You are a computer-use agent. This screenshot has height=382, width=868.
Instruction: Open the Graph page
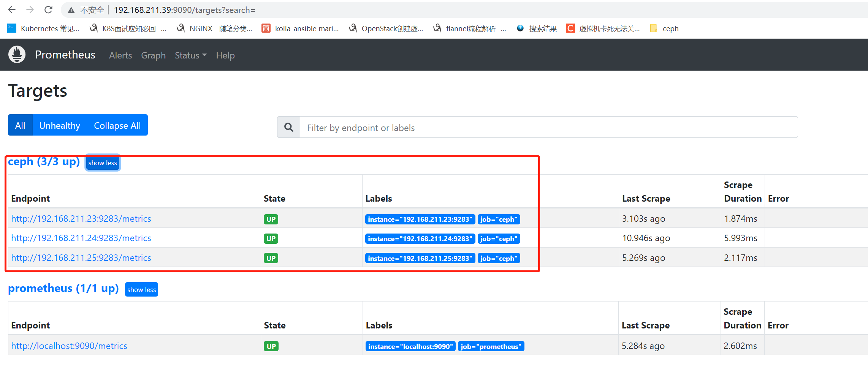tap(153, 55)
